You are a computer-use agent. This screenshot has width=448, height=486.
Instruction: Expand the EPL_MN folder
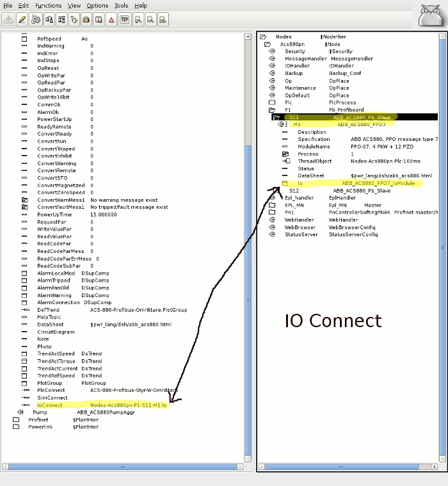(272, 205)
